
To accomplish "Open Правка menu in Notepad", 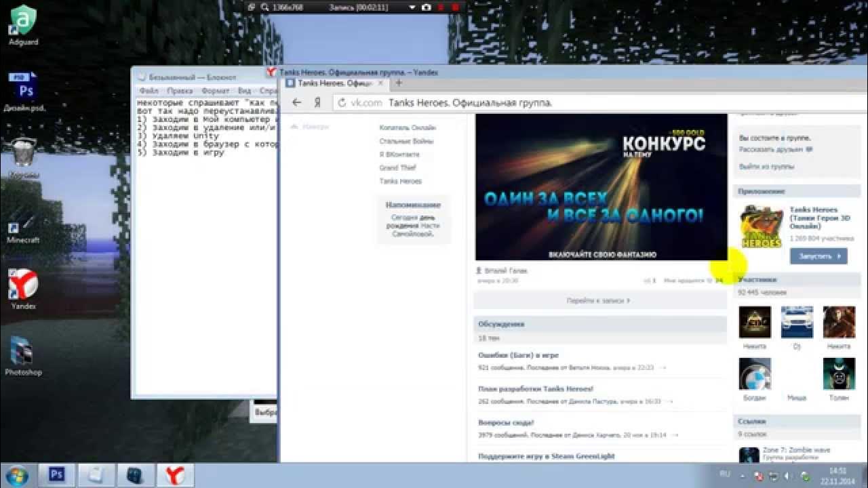I will click(180, 91).
